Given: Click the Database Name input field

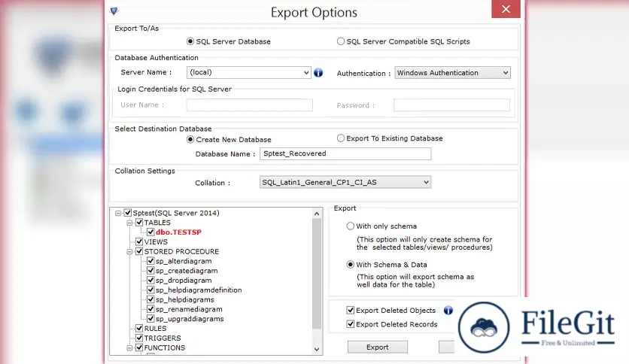Looking at the screenshot, I should (x=345, y=153).
